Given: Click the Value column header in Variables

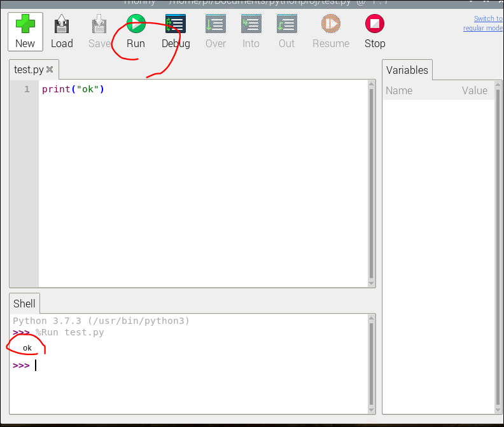Looking at the screenshot, I should click(475, 90).
